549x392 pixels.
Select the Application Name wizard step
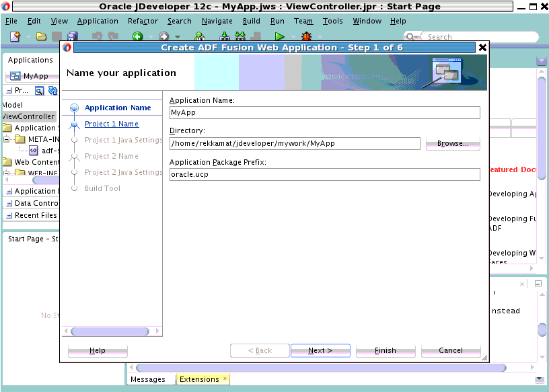[x=118, y=108]
